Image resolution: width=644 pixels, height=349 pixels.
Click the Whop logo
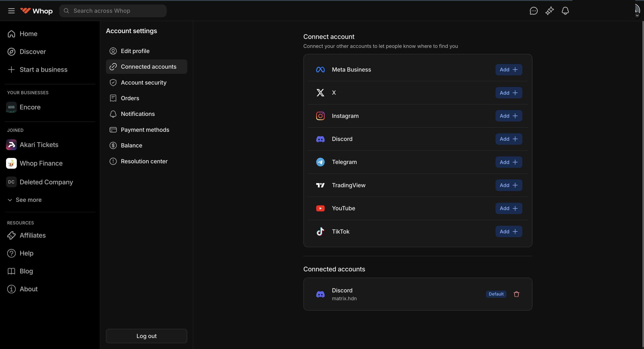pyautogui.click(x=36, y=11)
